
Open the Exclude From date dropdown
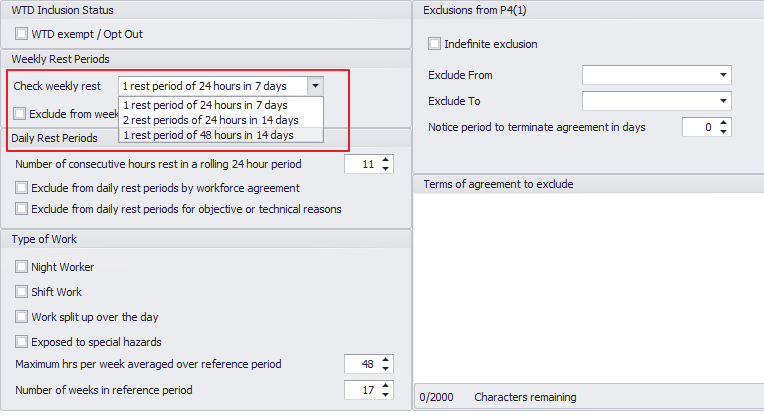[722, 75]
